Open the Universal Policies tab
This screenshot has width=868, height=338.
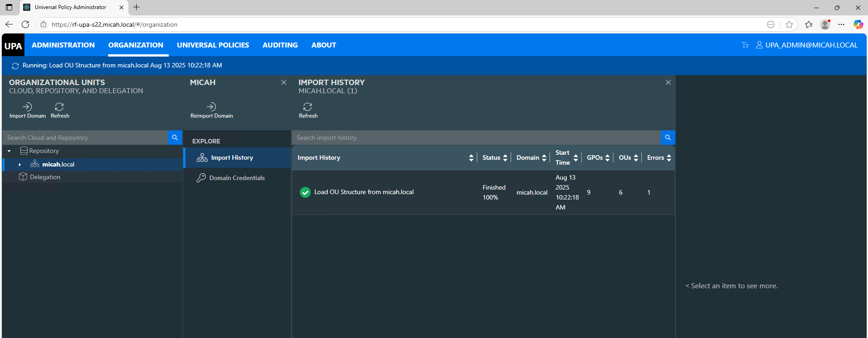(x=213, y=45)
